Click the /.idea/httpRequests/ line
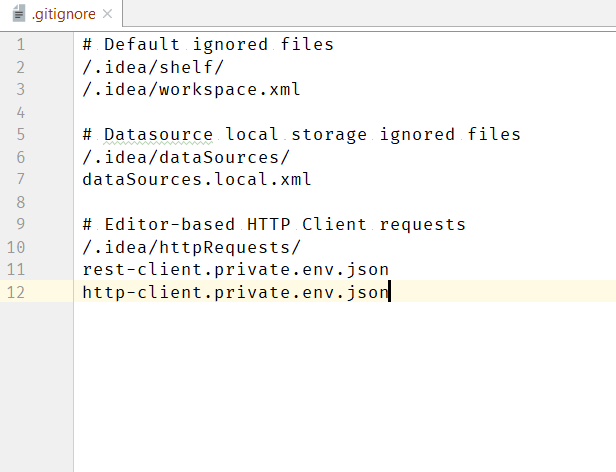 [x=191, y=247]
